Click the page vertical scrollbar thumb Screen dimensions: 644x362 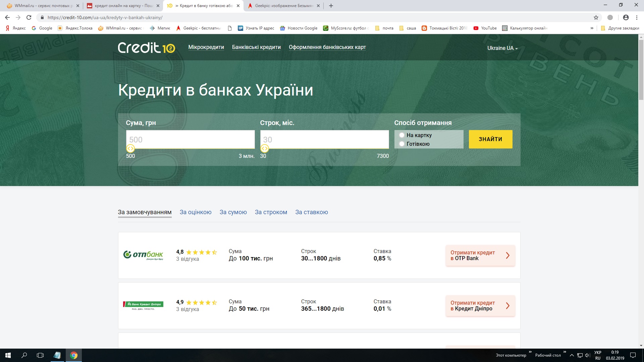tap(641, 70)
